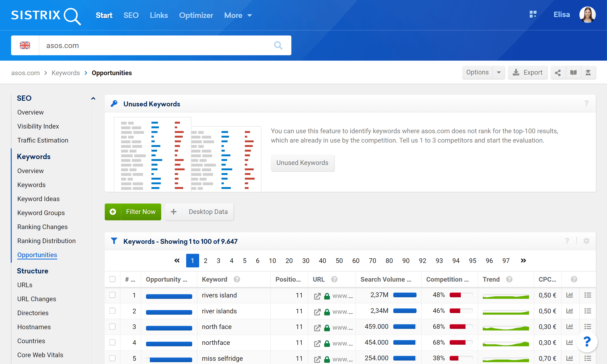
Task: Sort by Competition column
Action: (x=447, y=279)
